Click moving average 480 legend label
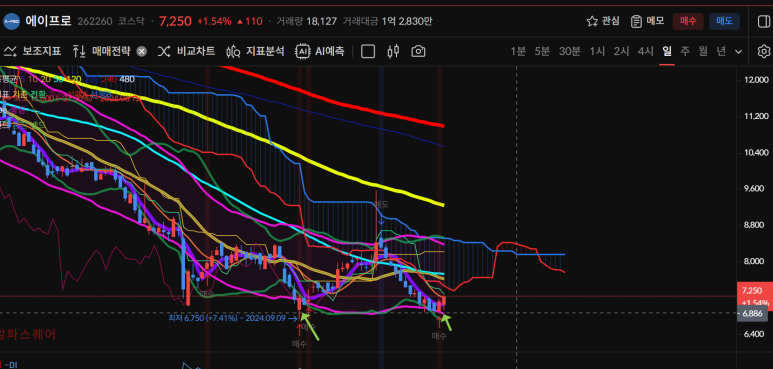This screenshot has height=369, width=773. (127, 79)
